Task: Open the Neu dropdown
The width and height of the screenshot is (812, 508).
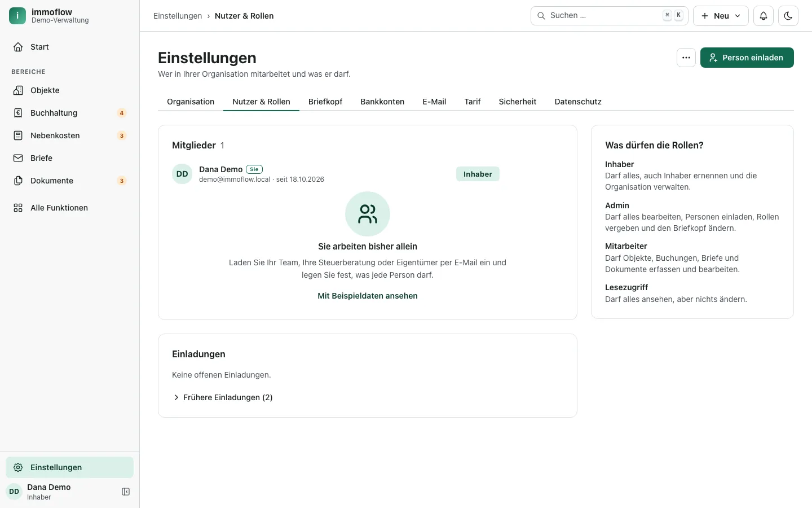Action: coord(721,16)
